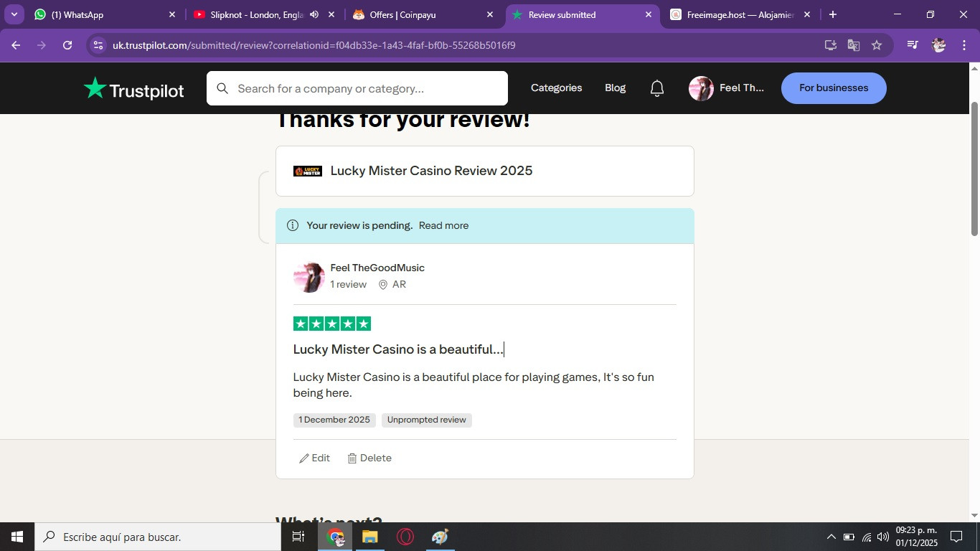Screen dimensions: 980x551
Task: Edit the submitted review
Action: (x=315, y=458)
